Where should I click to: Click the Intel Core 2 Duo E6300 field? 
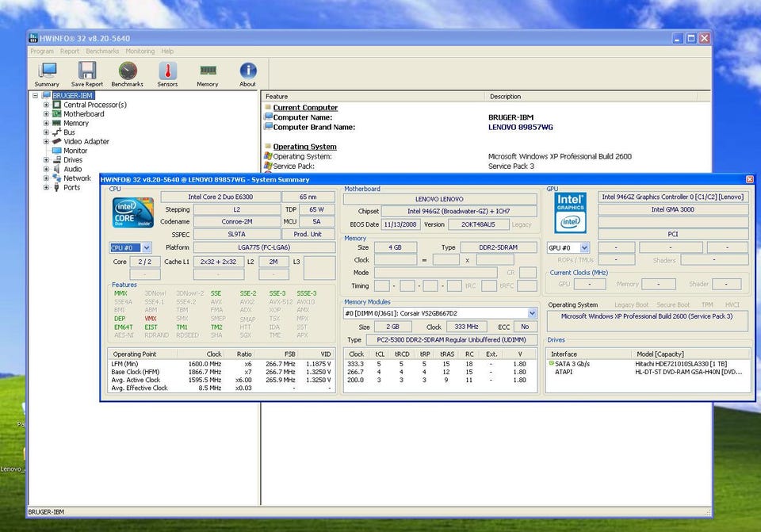click(221, 197)
